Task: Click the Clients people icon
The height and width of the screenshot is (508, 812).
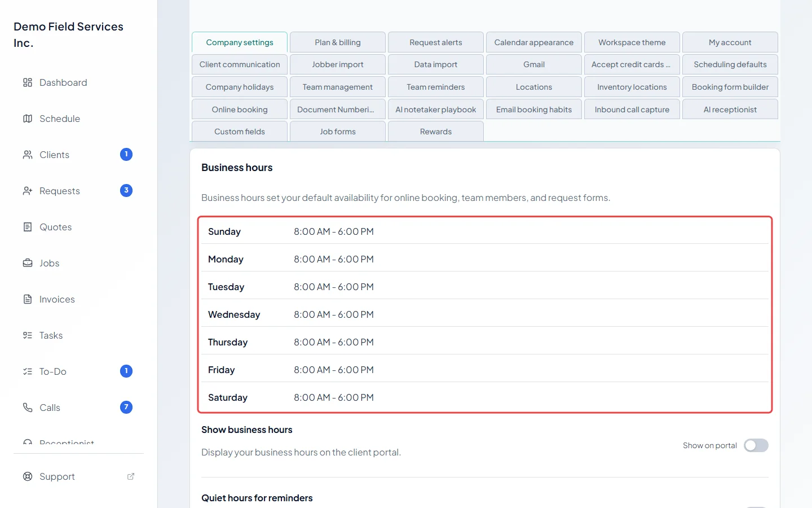Action: pyautogui.click(x=28, y=155)
